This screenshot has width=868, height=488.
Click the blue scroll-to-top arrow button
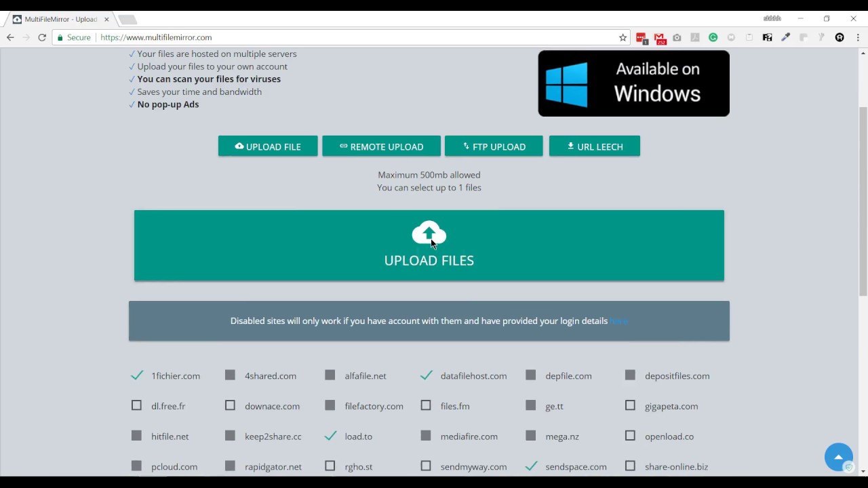point(839,457)
